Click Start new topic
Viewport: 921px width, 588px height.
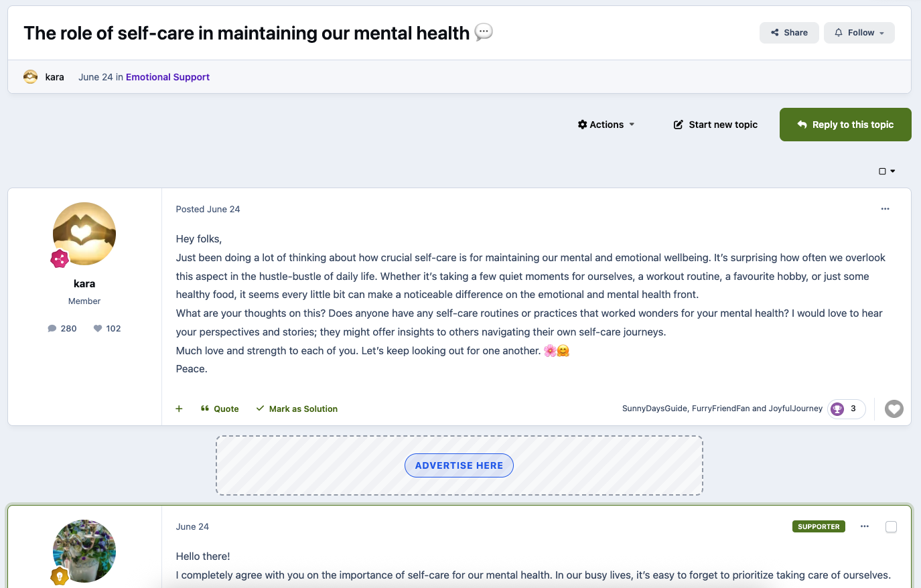715,125
